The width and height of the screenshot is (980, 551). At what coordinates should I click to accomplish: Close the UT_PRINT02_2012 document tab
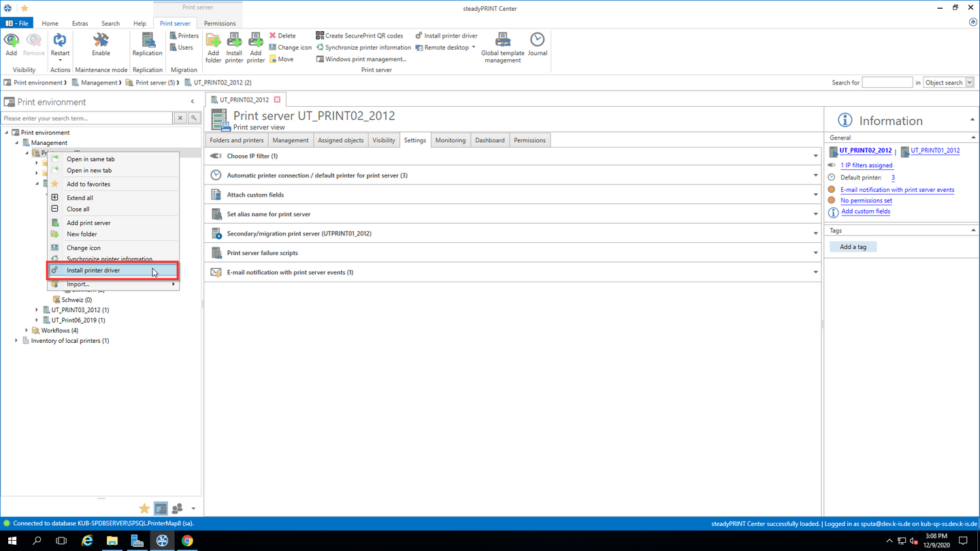coord(277,100)
